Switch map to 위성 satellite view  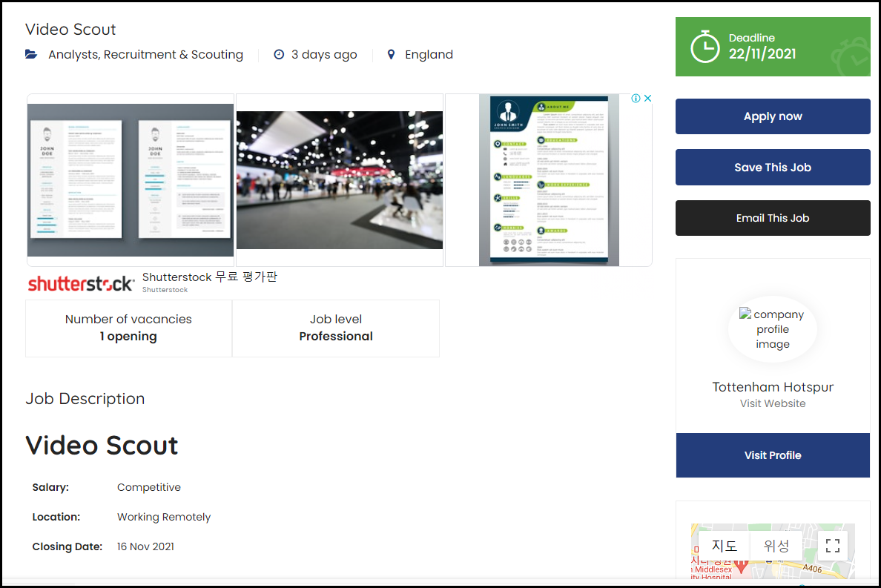pyautogui.click(x=776, y=546)
